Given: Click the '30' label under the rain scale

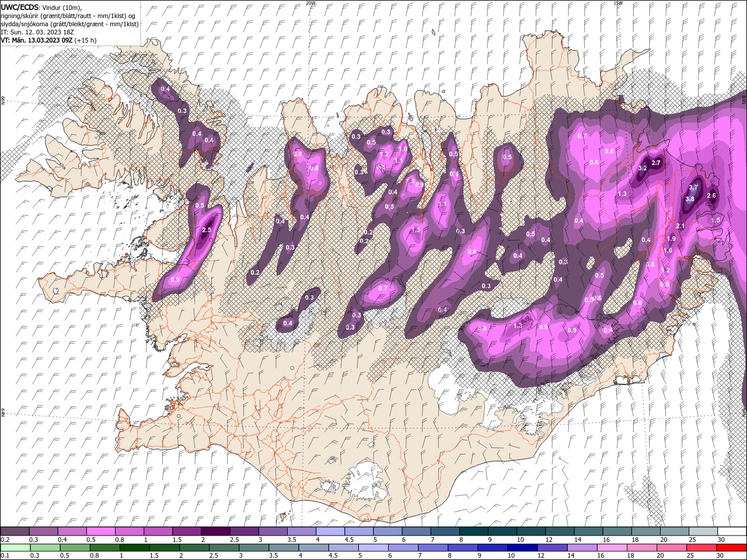Looking at the screenshot, I should coord(720,556).
